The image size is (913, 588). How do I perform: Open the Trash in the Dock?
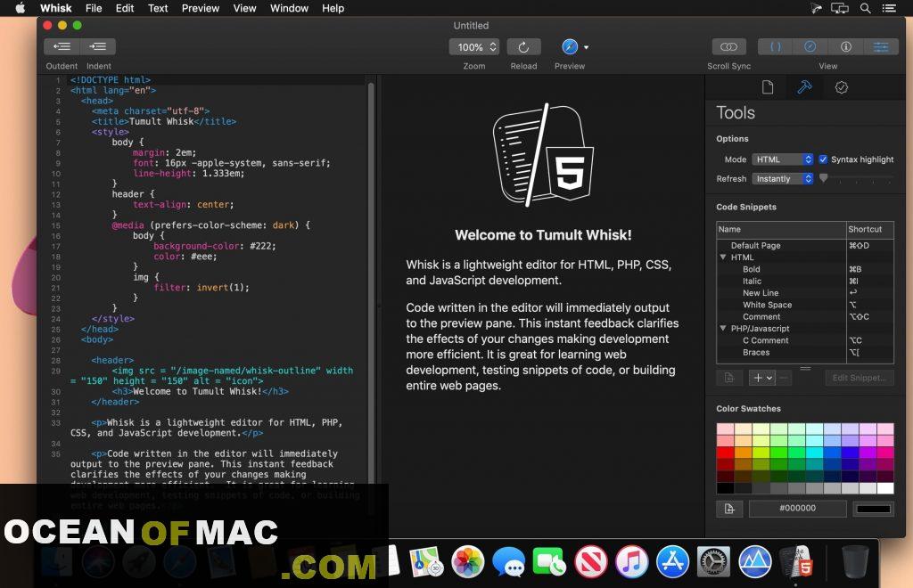tap(855, 562)
